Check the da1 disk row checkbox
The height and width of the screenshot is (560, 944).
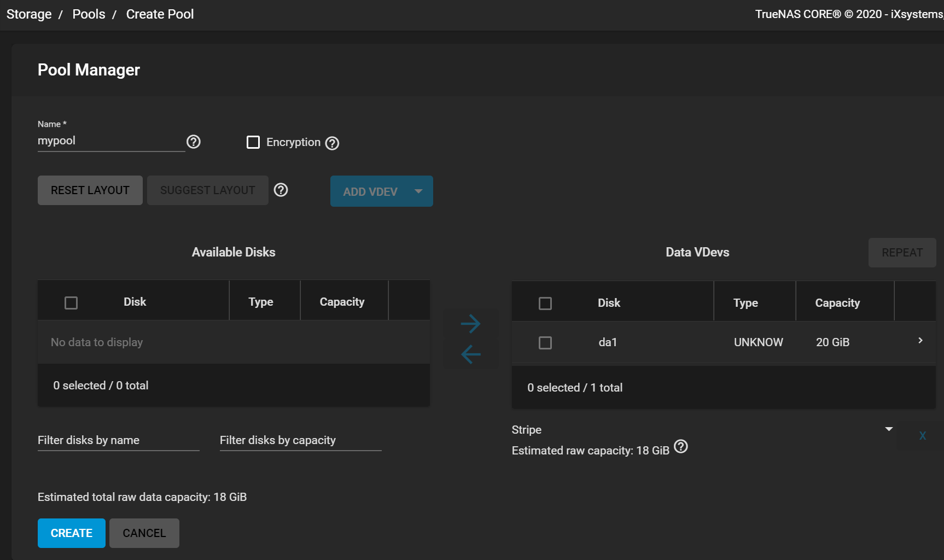coord(545,343)
